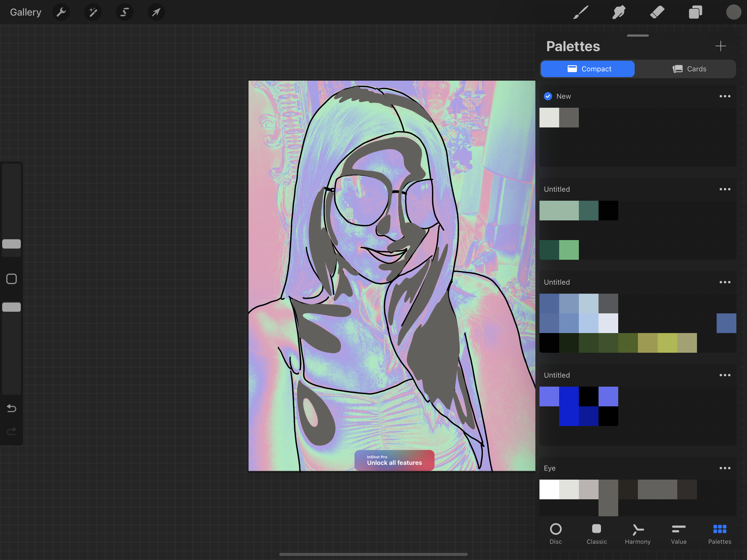Open options menu for Eye palette
Viewport: 747px width, 560px height.
[x=725, y=468]
